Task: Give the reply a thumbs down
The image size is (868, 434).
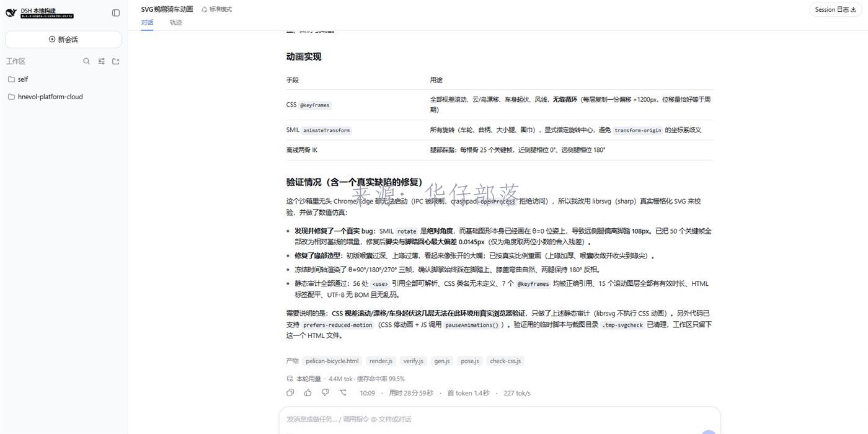Action: (325, 392)
